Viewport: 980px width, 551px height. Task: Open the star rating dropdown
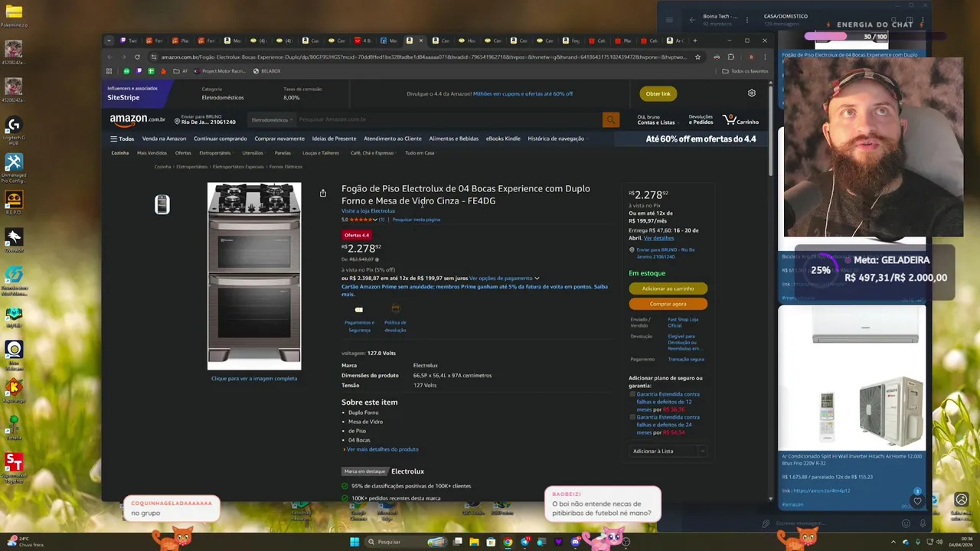[x=375, y=220]
